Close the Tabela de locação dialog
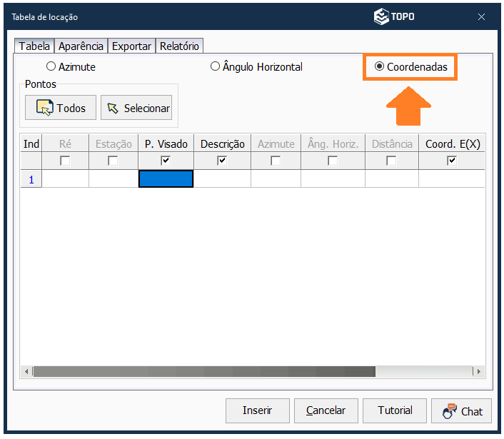 (482, 16)
